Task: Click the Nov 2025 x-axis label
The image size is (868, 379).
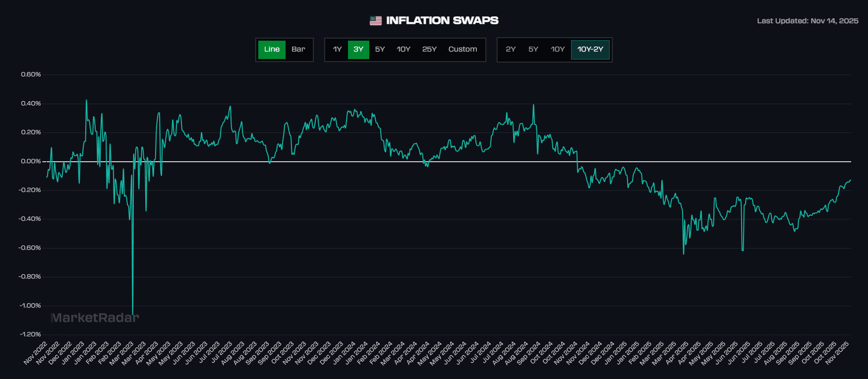Action: (x=838, y=353)
